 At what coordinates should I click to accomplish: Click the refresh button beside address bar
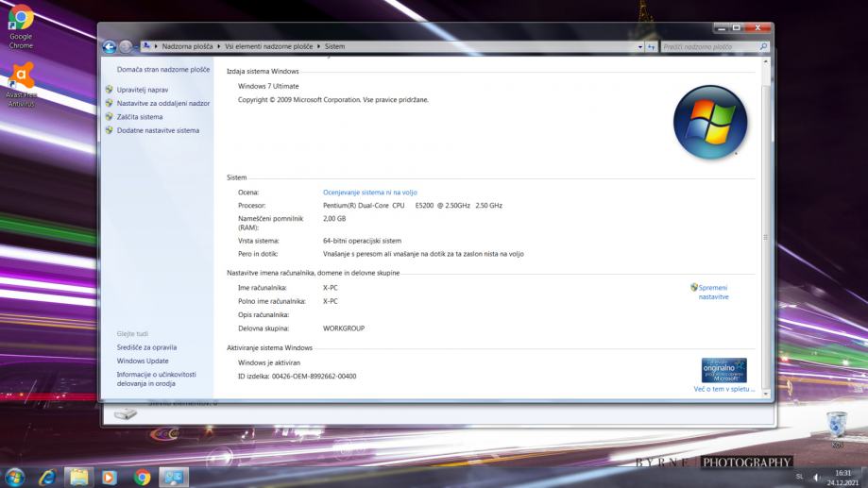[651, 46]
